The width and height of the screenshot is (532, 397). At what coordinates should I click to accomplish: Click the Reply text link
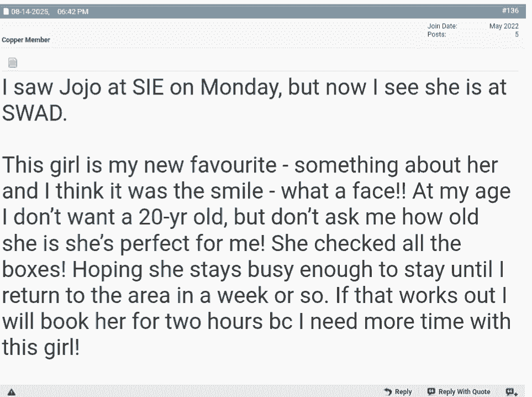(403, 392)
